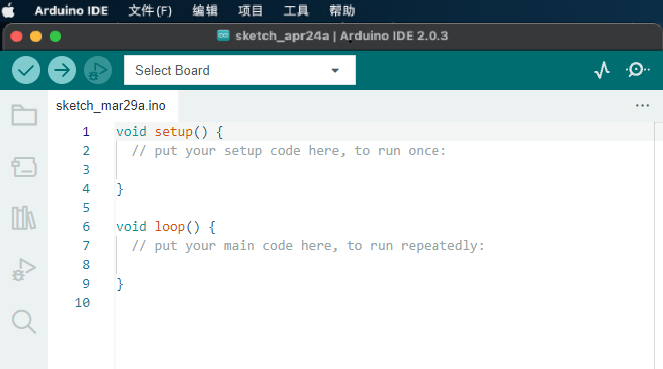Viewport: 663px width, 369px height.
Task: Open the Search sidebar icon
Action: click(24, 322)
